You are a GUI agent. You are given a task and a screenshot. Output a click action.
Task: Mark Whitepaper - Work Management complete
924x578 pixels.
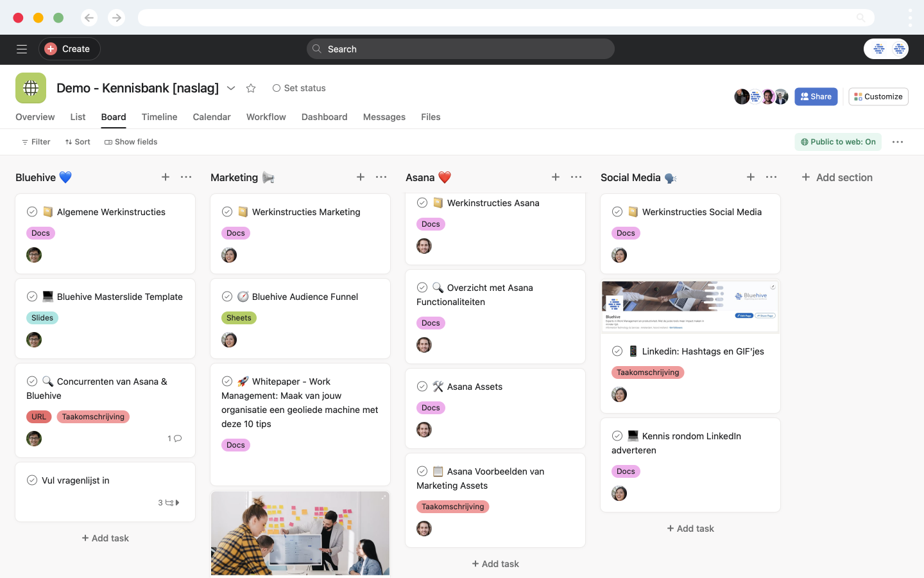tap(227, 381)
